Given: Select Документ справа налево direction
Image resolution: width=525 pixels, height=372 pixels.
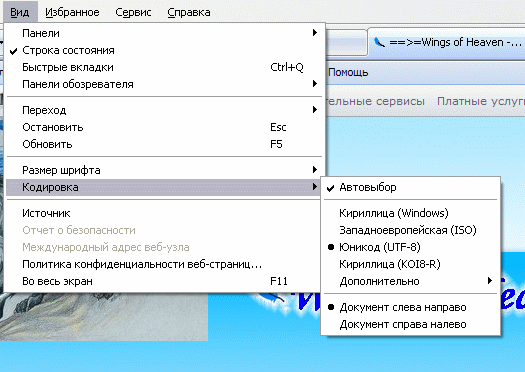Looking at the screenshot, I should (x=410, y=324).
